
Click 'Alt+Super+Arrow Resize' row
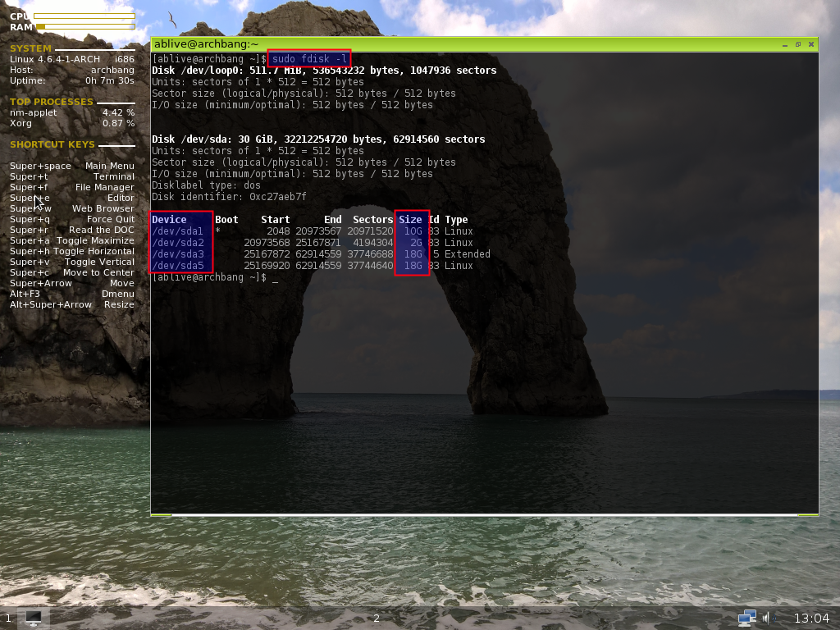point(72,305)
